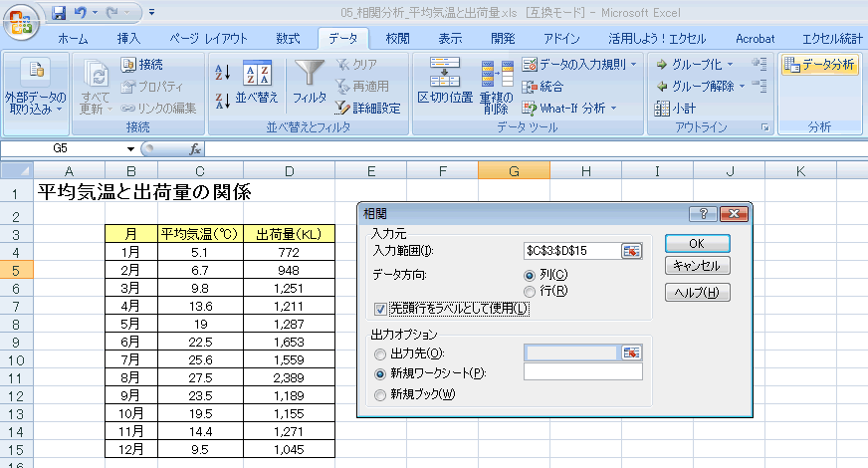Click the sort ascending A-Z icon
868x468 pixels.
(222, 71)
